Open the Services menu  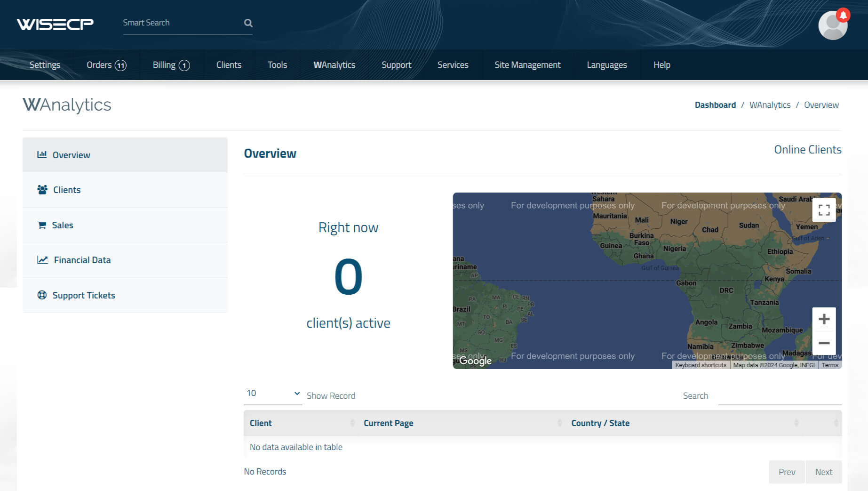(453, 65)
